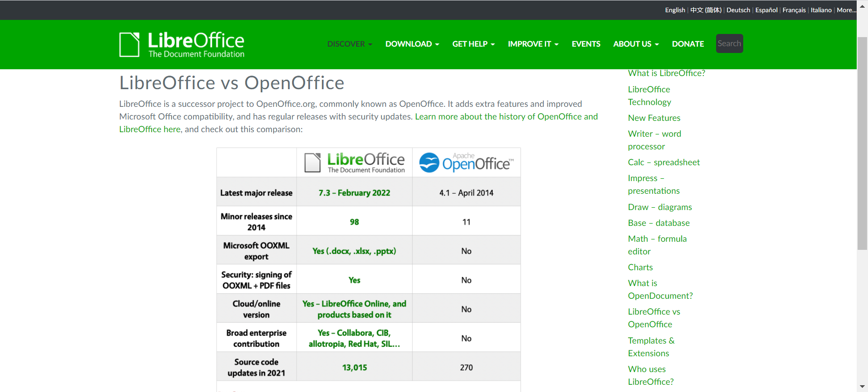Switch language to Italiano
The image size is (868, 392).
click(x=821, y=10)
